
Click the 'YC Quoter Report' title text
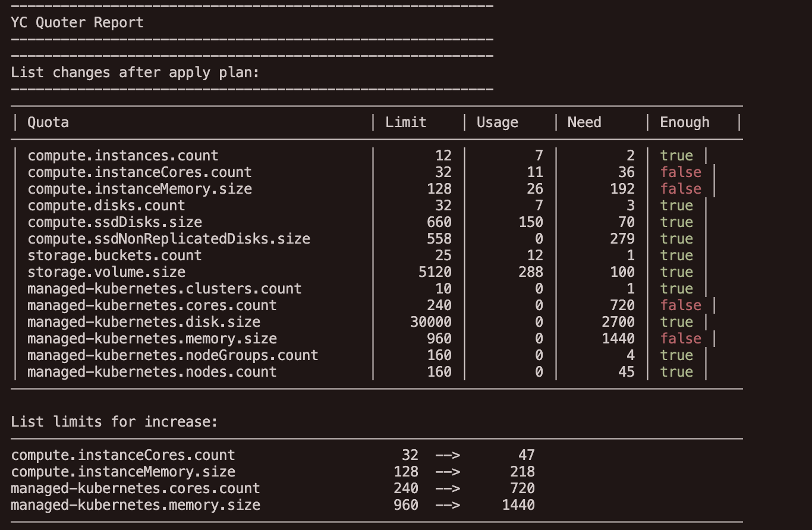point(77,23)
